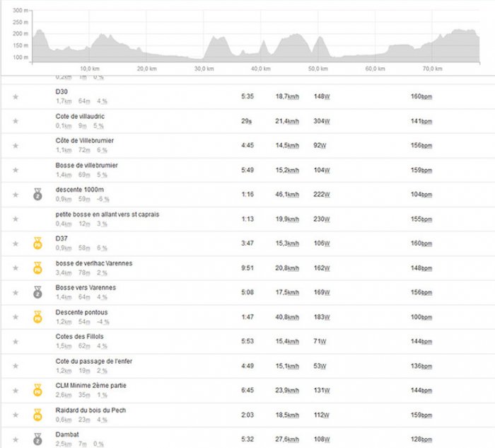Click silver medal for Bosse vers Varennes

click(x=37, y=292)
